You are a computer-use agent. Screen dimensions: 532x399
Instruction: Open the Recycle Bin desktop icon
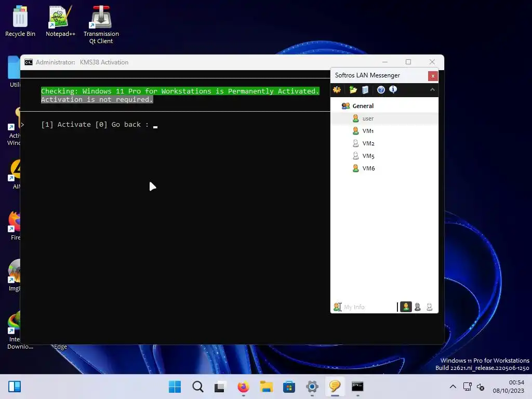20,21
